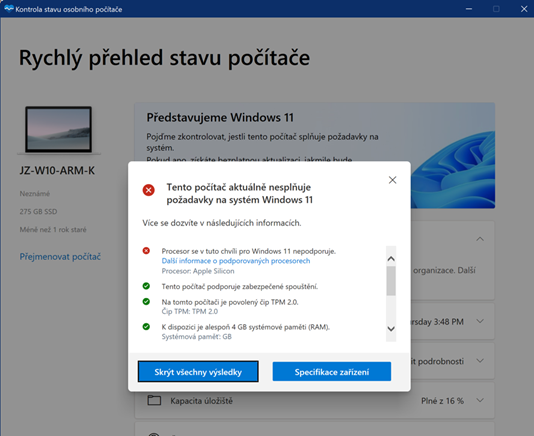Expand the Kapacita úložiště section chevron

(480, 400)
